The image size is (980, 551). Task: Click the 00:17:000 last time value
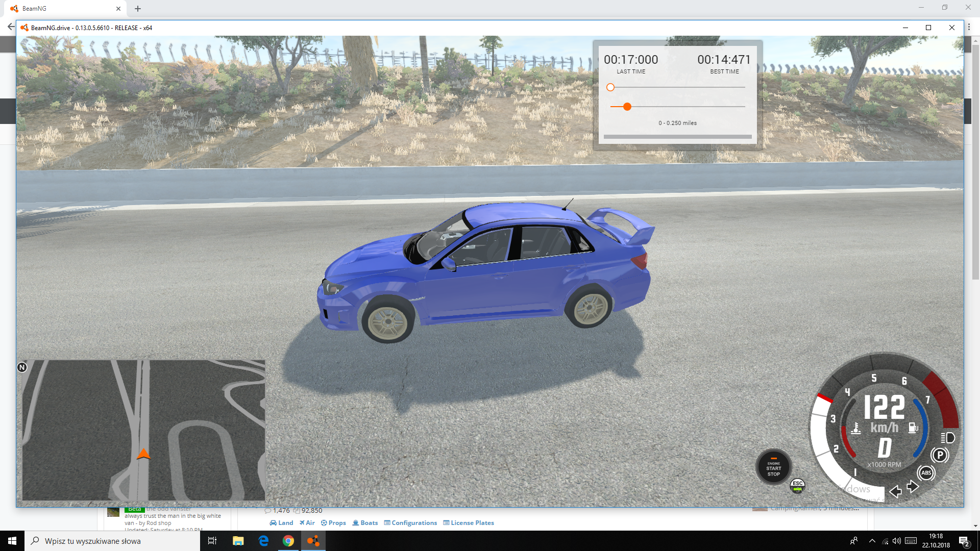(631, 60)
